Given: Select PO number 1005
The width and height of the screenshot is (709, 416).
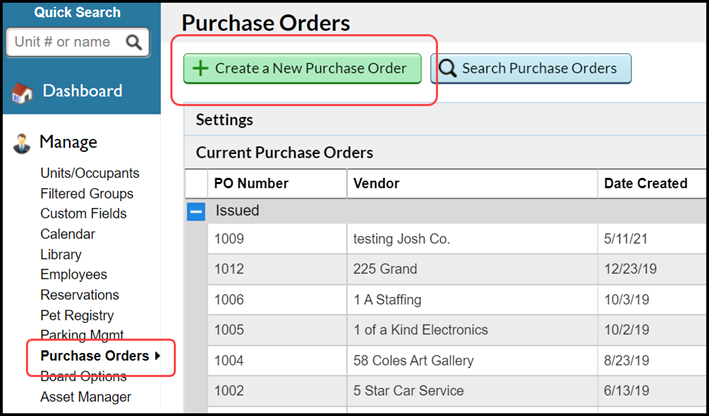Looking at the screenshot, I should [229, 330].
